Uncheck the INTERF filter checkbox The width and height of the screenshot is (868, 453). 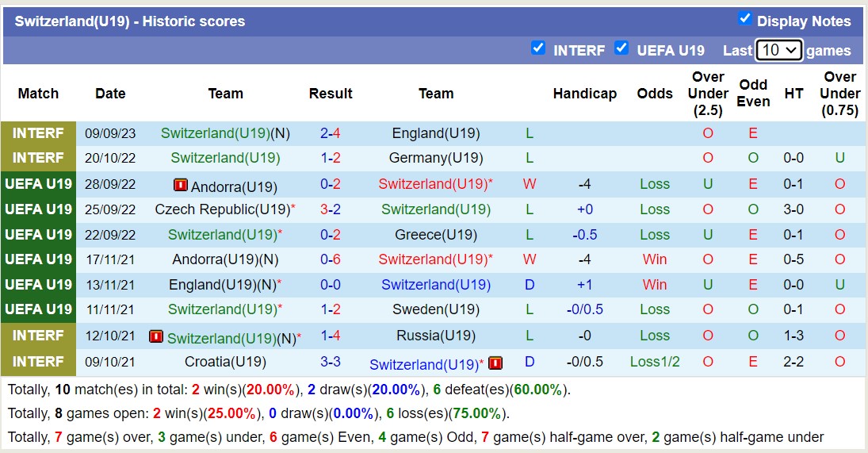538,48
